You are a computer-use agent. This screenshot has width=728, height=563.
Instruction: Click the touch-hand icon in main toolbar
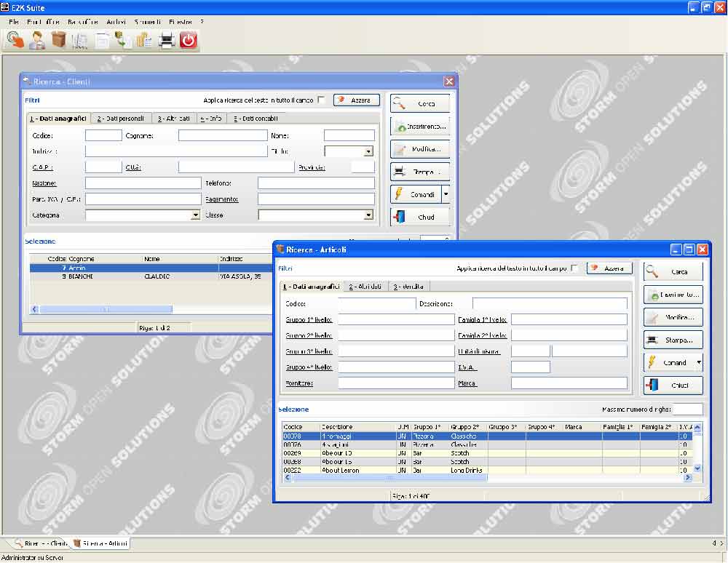pyautogui.click(x=15, y=41)
